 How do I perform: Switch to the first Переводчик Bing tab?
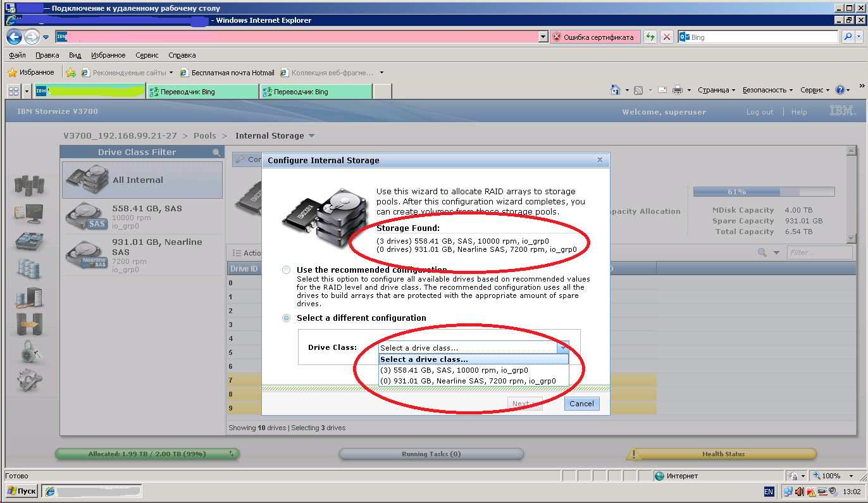click(x=202, y=92)
